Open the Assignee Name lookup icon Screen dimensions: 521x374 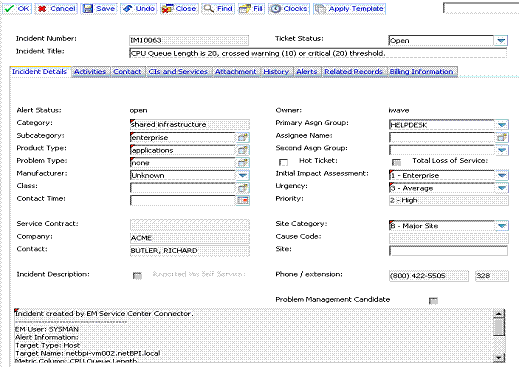click(x=502, y=137)
